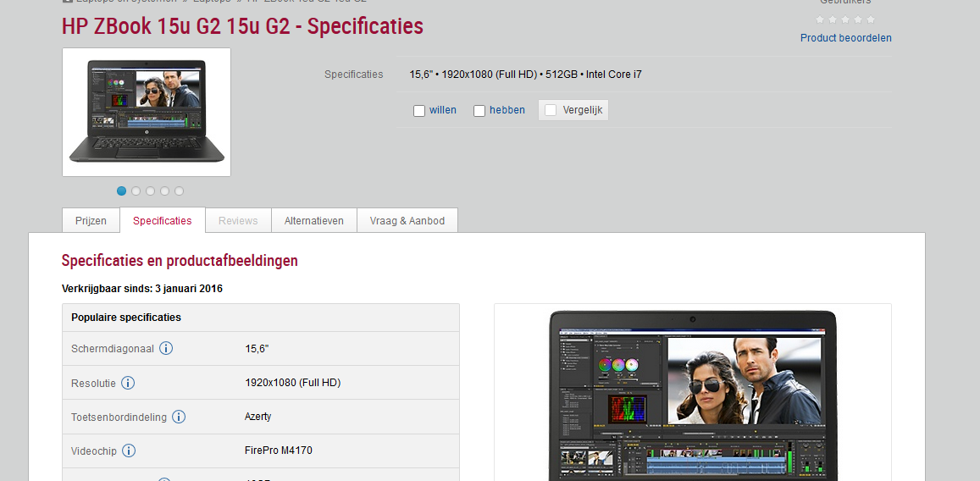The height and width of the screenshot is (481, 980).
Task: Tick the 'hebben' checkbox
Action: pyautogui.click(x=479, y=111)
